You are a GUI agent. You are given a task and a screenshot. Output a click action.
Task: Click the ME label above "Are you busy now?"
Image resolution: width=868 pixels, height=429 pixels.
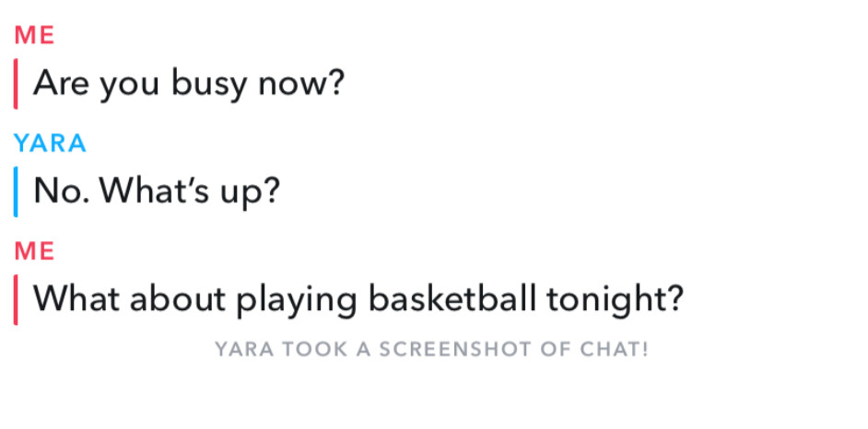click(34, 36)
